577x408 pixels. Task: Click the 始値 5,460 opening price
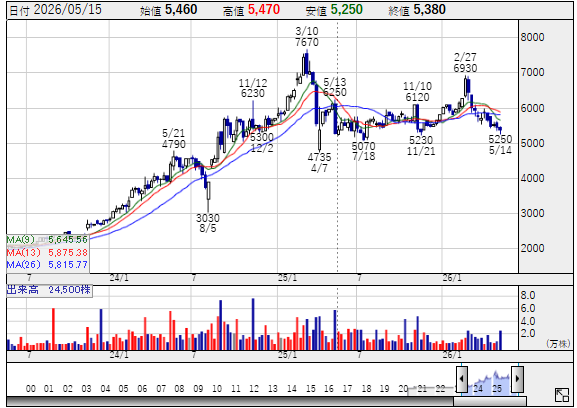169,10
